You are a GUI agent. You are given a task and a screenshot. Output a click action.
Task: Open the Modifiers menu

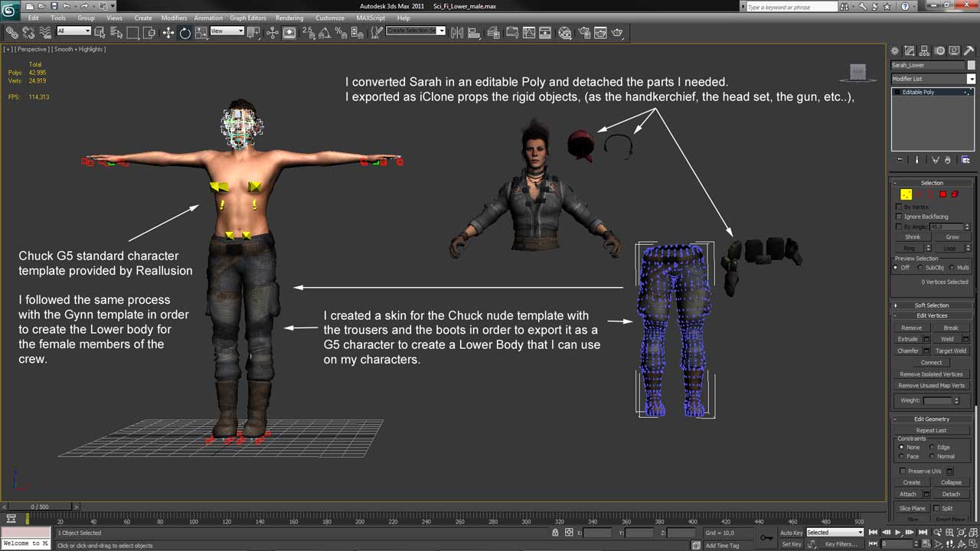pyautogui.click(x=174, y=18)
